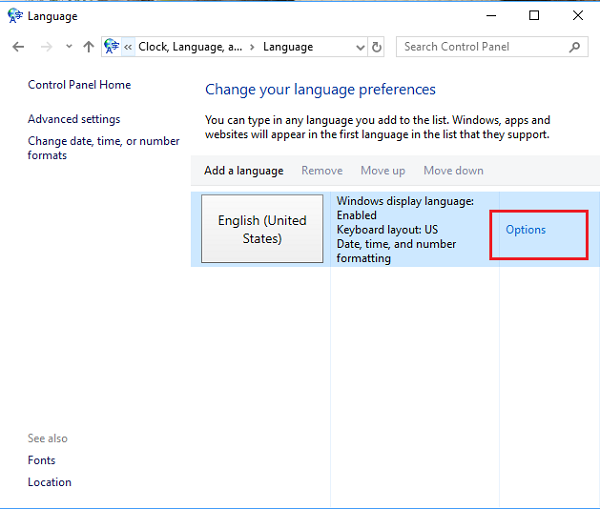Open the Fonts link under See also
Screen dimensions: 600x509
[42, 460]
